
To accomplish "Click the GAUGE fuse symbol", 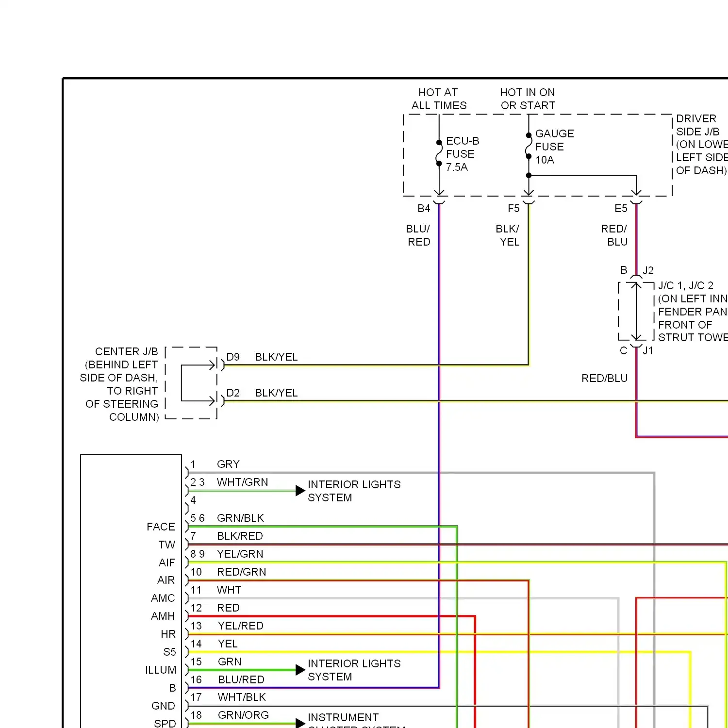I will click(529, 146).
